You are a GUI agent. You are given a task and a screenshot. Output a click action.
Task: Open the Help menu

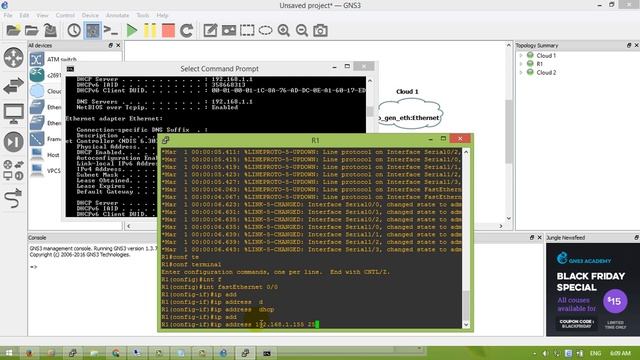162,15
